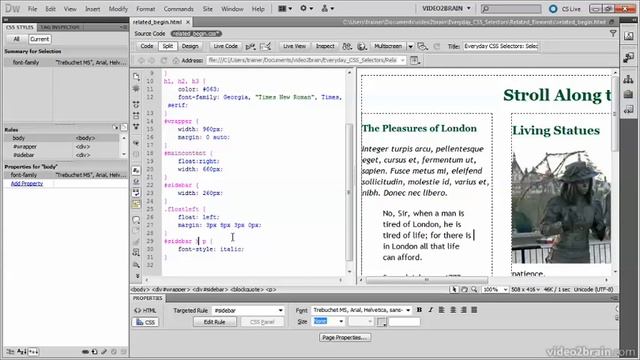Open Preview in browser globe icon
The image size is (640, 360).
tap(362, 47)
